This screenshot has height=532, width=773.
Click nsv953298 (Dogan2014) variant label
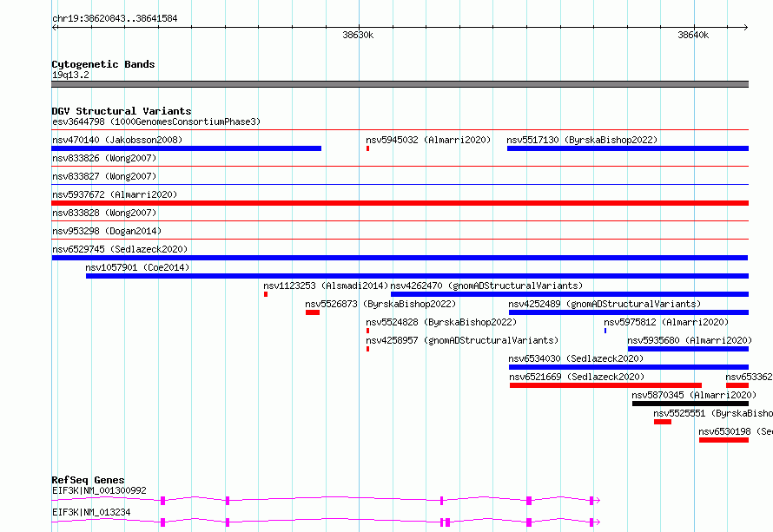click(107, 231)
